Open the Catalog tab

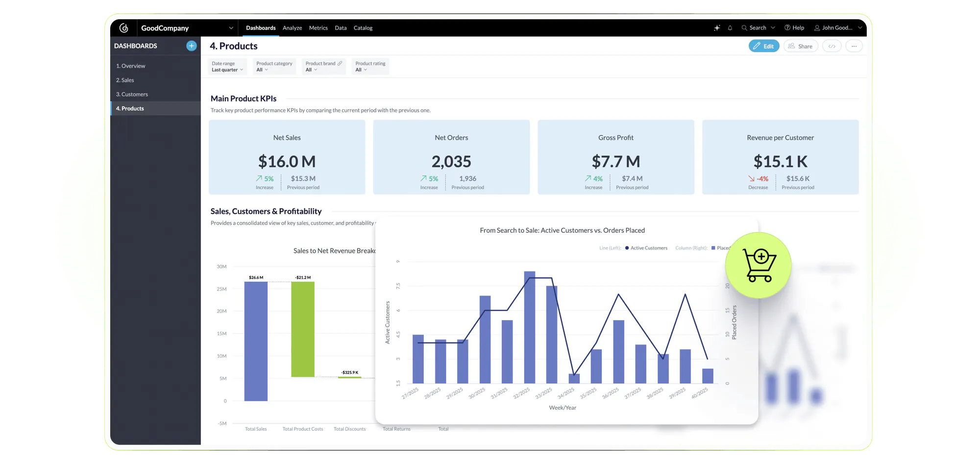click(x=363, y=28)
